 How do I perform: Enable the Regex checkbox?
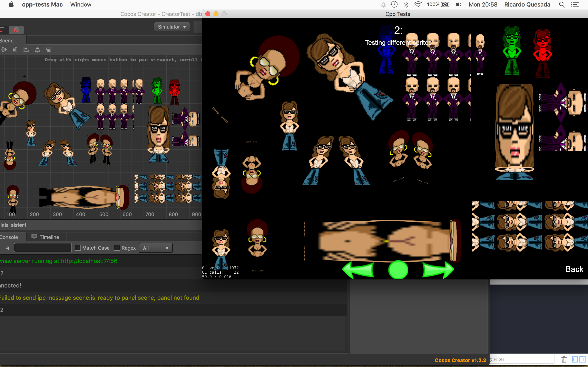tap(117, 248)
